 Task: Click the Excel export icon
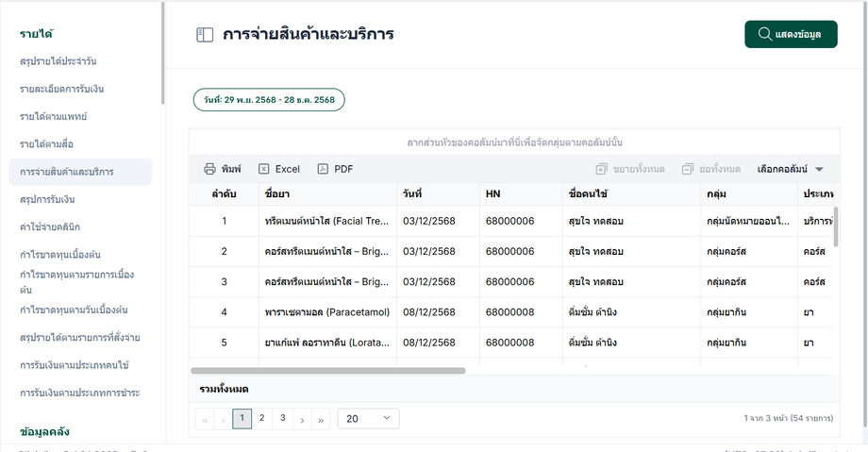coord(264,169)
